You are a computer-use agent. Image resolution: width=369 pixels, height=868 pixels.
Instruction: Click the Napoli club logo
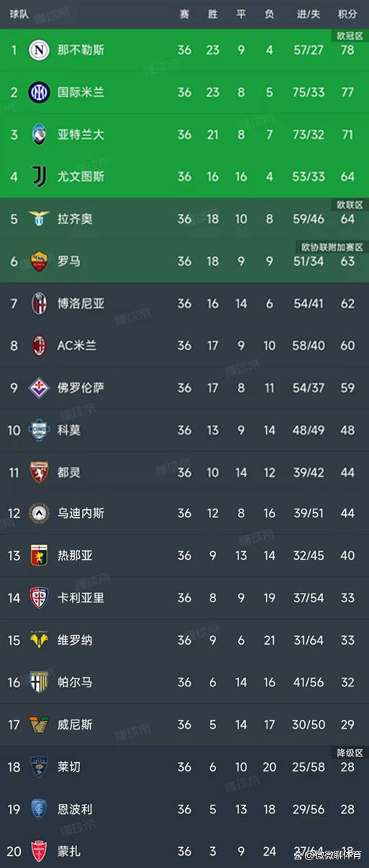click(39, 50)
